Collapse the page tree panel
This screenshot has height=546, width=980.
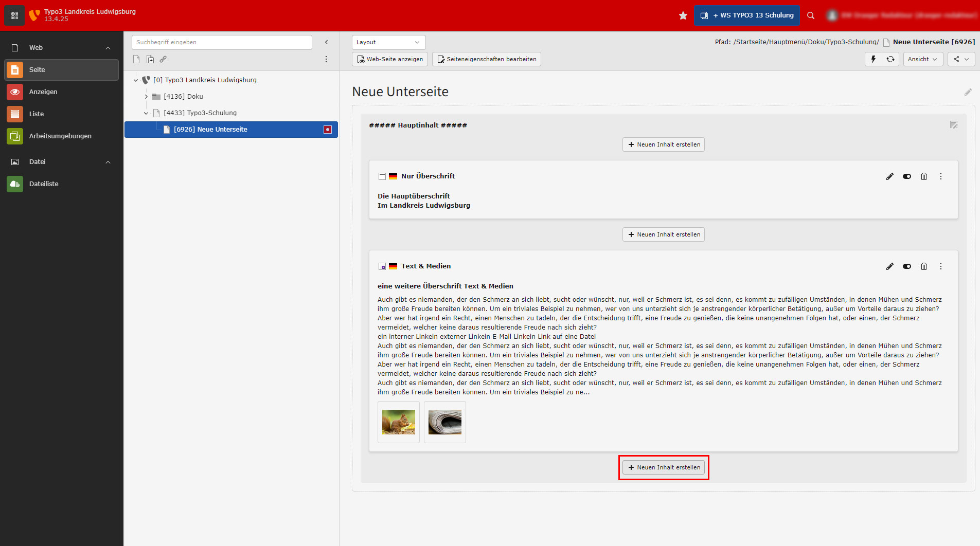tap(326, 42)
